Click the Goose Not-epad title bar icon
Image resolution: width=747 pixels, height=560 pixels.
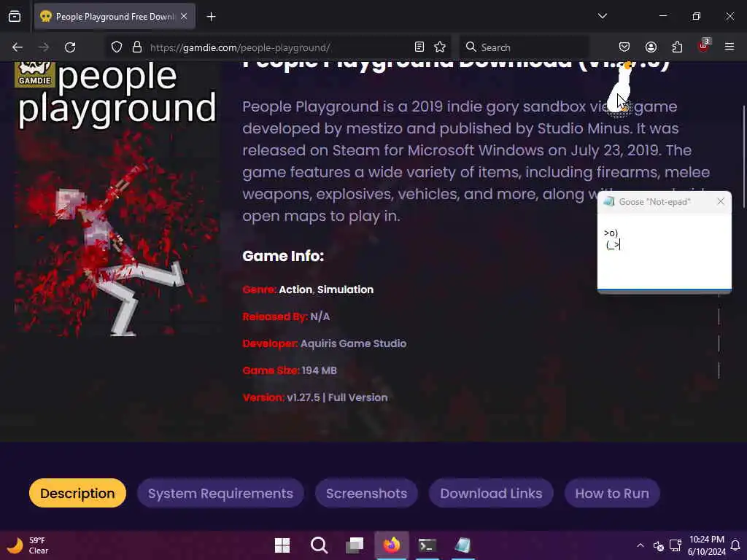pyautogui.click(x=609, y=201)
